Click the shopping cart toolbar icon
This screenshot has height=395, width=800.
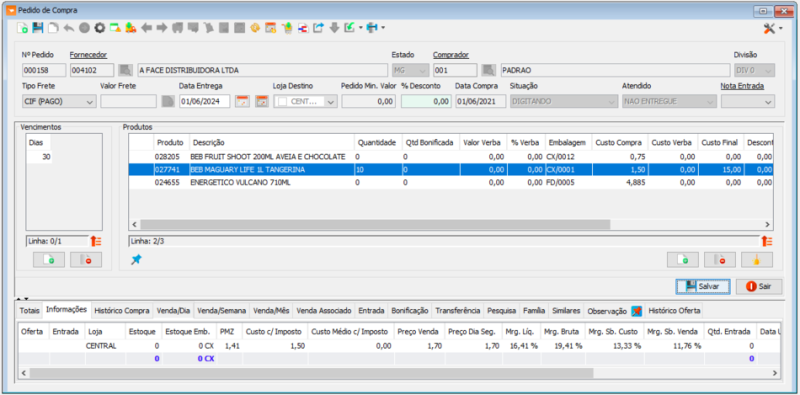(287, 28)
